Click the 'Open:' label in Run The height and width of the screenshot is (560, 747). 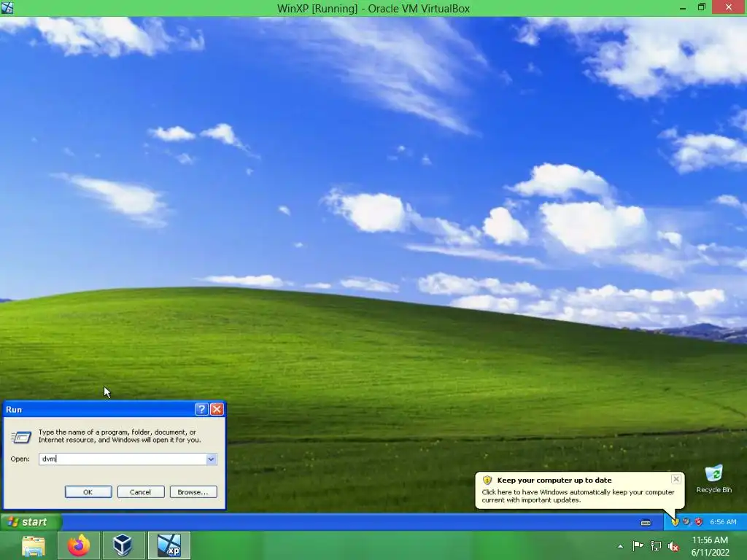coord(20,459)
